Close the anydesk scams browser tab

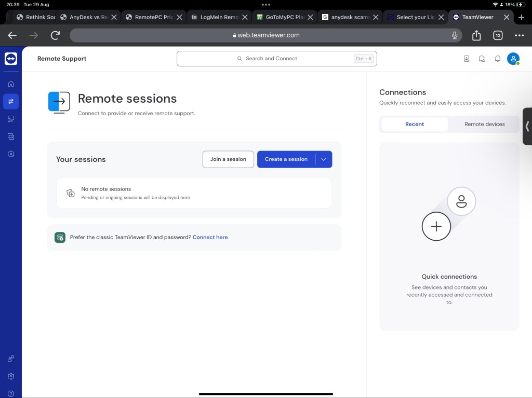(x=376, y=17)
